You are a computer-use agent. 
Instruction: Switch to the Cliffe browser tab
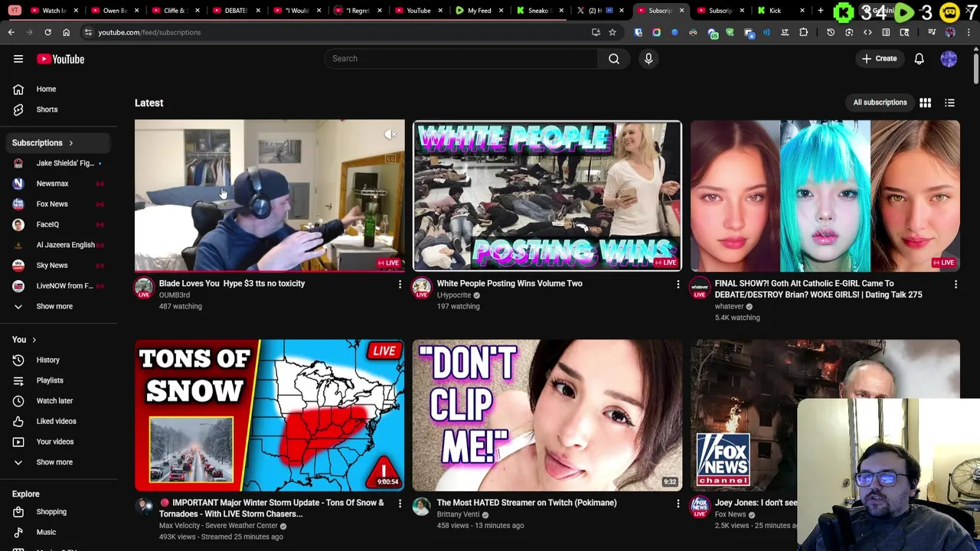pos(175,11)
